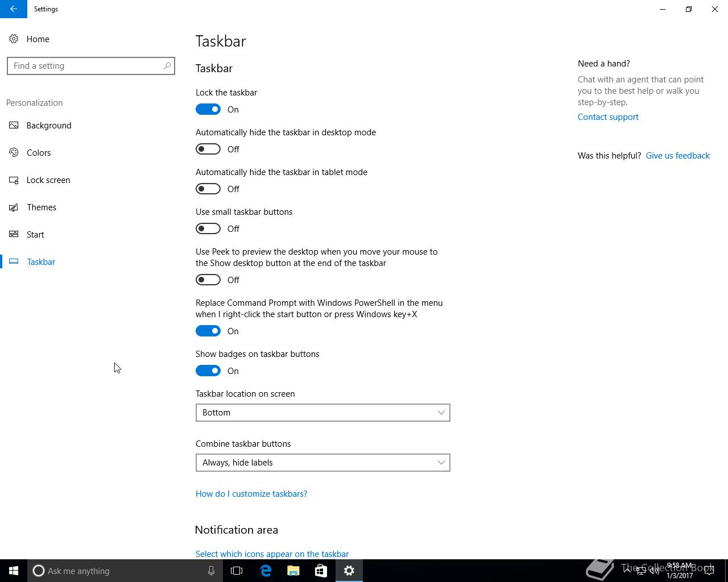The height and width of the screenshot is (582, 728).
Task: Open the Windows Start button
Action: [14, 571]
